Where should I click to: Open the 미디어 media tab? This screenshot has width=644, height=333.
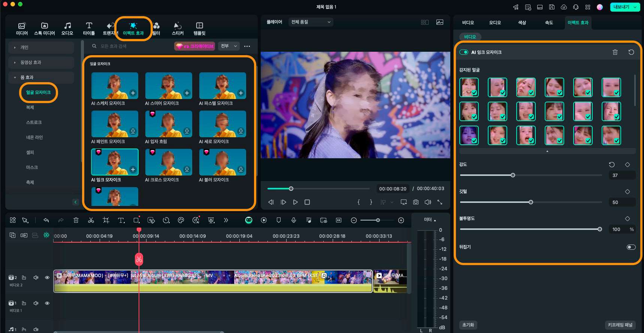pos(22,29)
